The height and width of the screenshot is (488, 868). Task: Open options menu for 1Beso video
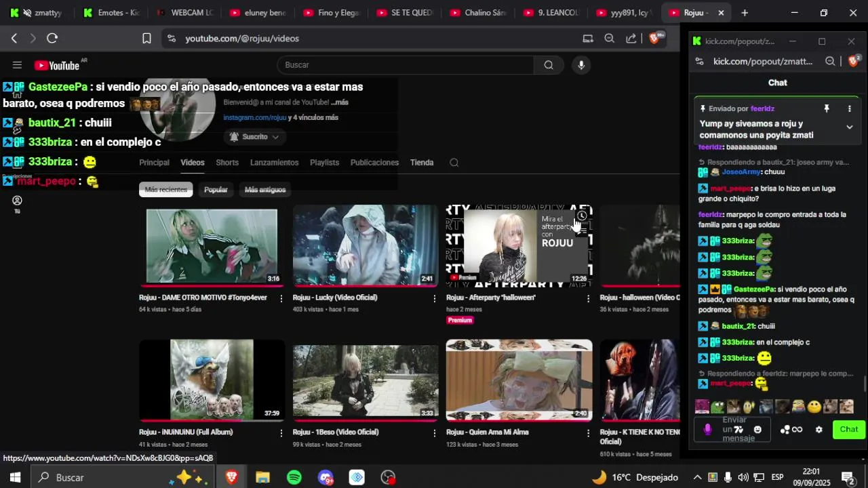point(435,432)
